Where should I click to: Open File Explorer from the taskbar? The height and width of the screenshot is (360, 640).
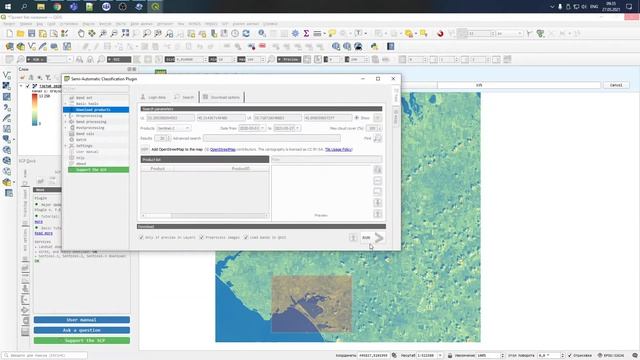(x=40, y=7)
